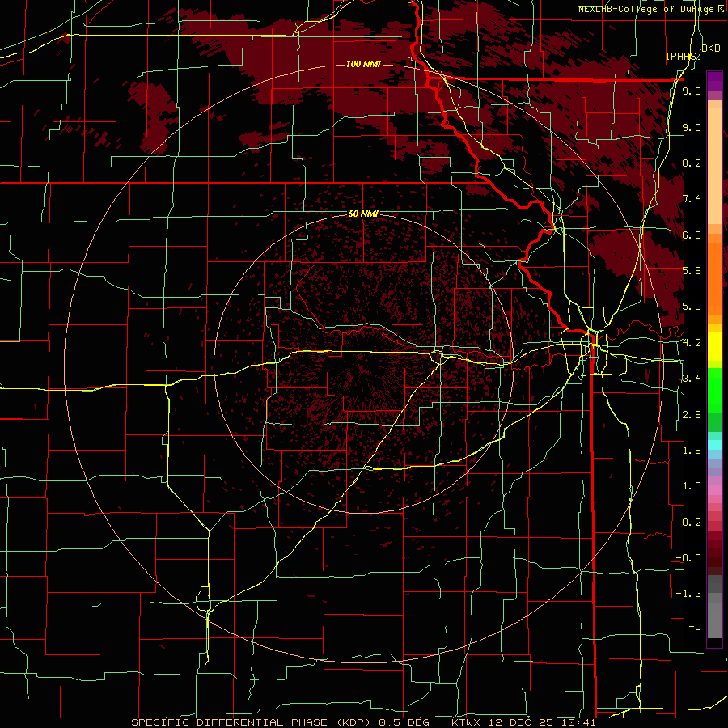Viewport: 728px width, 728px height.
Task: Click the 4.2 value on the color scale
Action: point(692,343)
